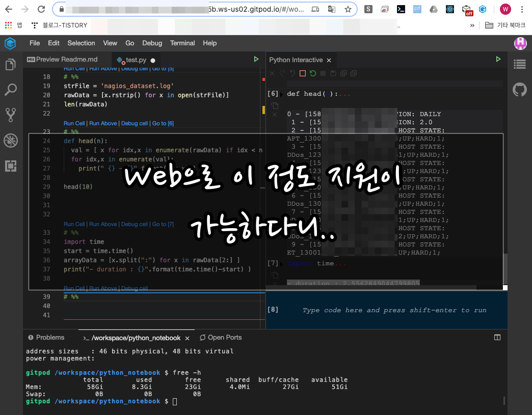Open the Terminal menu
The height and width of the screenshot is (415, 532).
(182, 43)
